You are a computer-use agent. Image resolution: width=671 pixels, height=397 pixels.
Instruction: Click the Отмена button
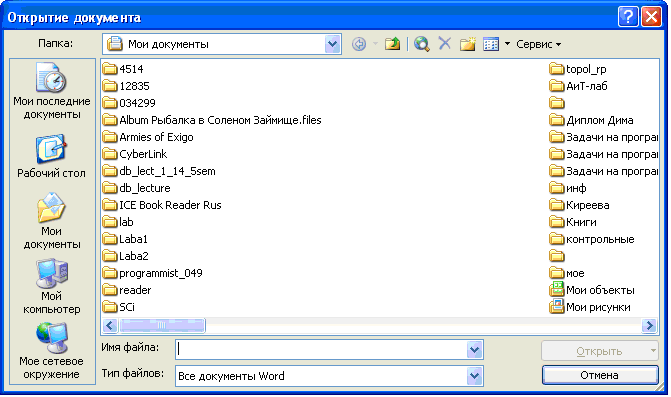600,375
